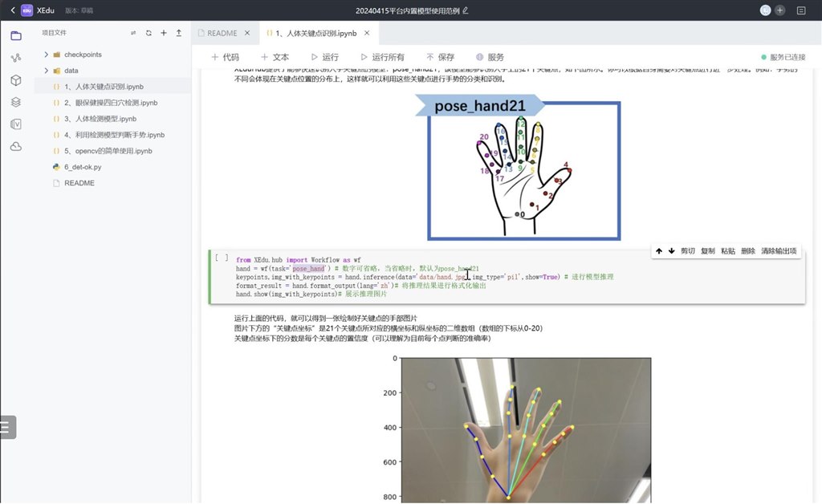Close the README tab

tap(247, 33)
